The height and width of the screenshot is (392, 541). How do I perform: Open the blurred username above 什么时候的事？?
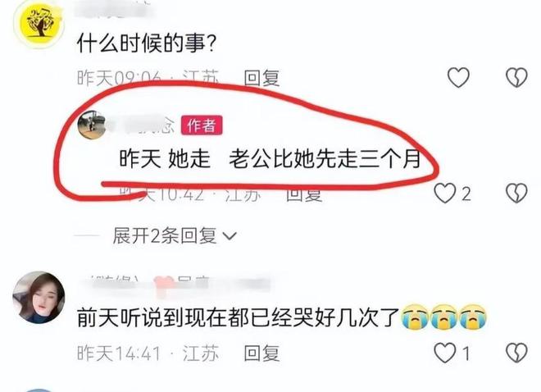pos(114,7)
